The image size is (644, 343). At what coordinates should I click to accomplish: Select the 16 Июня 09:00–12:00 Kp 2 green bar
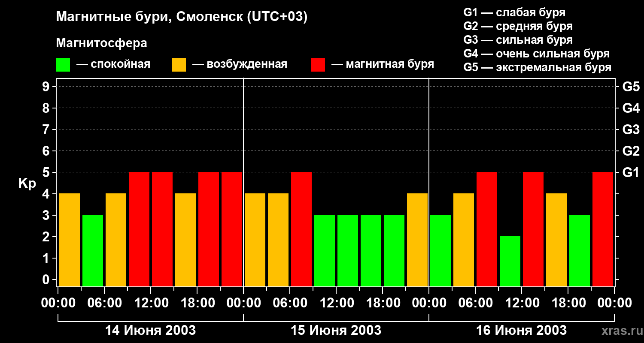[x=510, y=261]
